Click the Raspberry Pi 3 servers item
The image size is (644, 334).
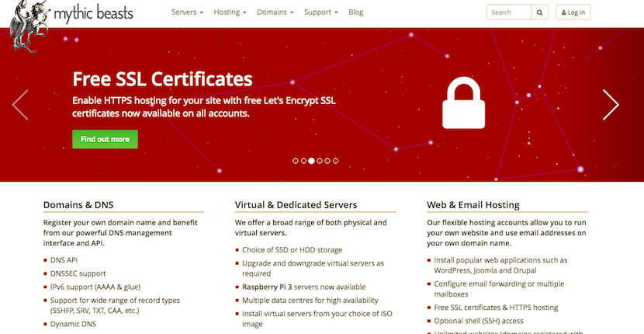point(303,287)
